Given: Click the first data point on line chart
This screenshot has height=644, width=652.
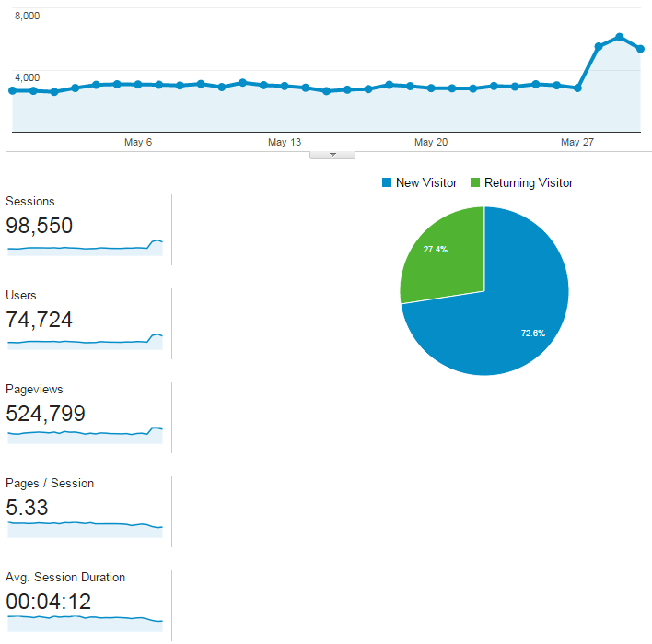Looking at the screenshot, I should [12, 90].
